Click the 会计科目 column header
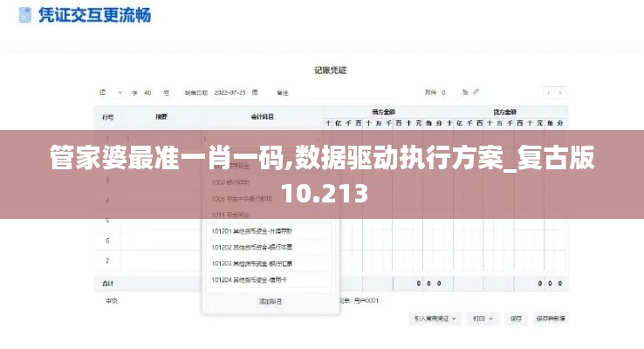The height and width of the screenshot is (349, 644). click(x=262, y=117)
